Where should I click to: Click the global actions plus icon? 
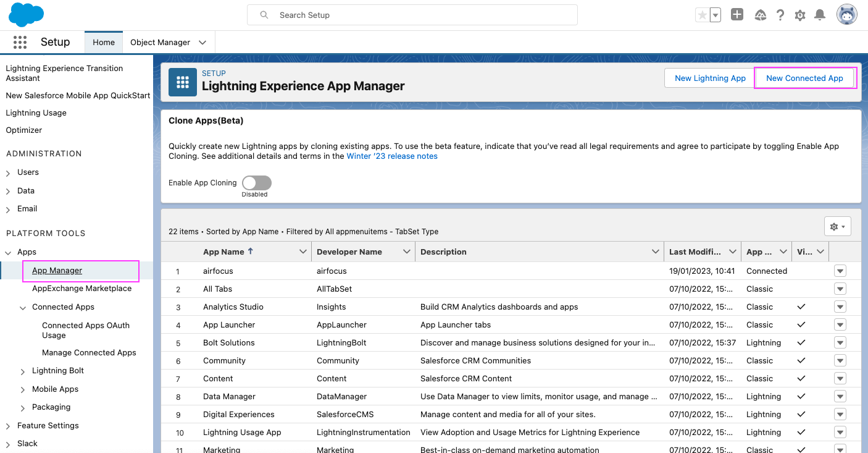(x=737, y=15)
